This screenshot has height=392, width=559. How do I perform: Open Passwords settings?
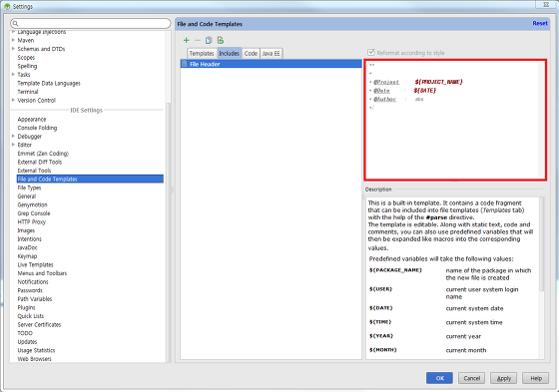[x=30, y=290]
